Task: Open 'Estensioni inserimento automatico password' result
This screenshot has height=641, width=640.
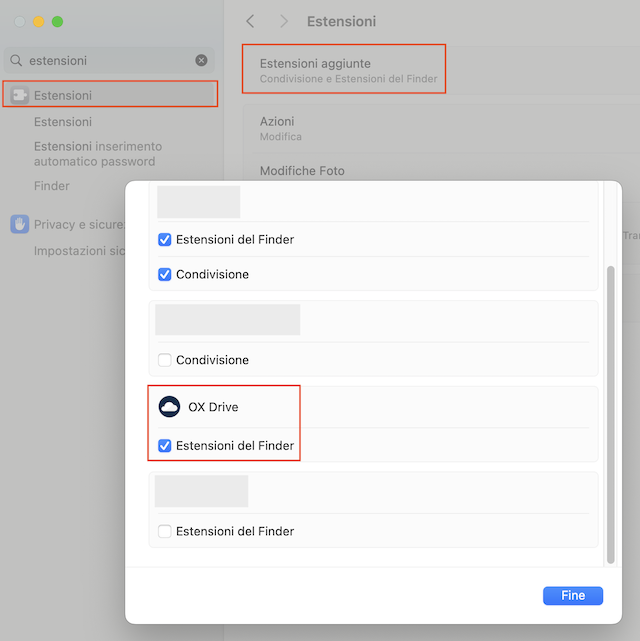Action: tap(98, 154)
